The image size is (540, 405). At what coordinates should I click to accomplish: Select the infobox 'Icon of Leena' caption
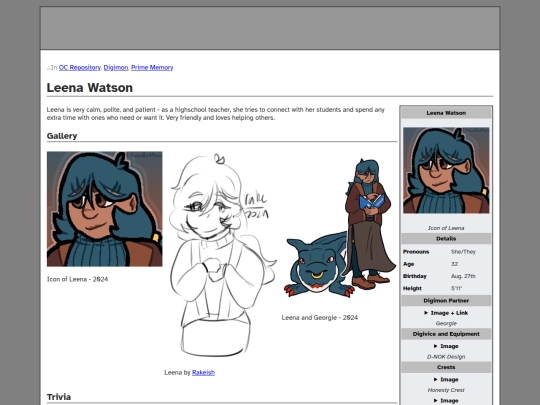(x=446, y=228)
